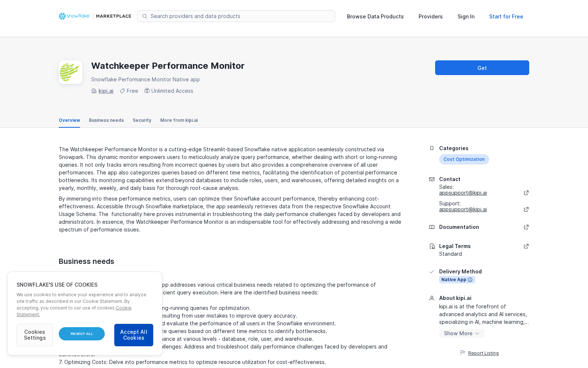Open Cookies Settings
Screen dimensions: 588x368
[x=35, y=335]
